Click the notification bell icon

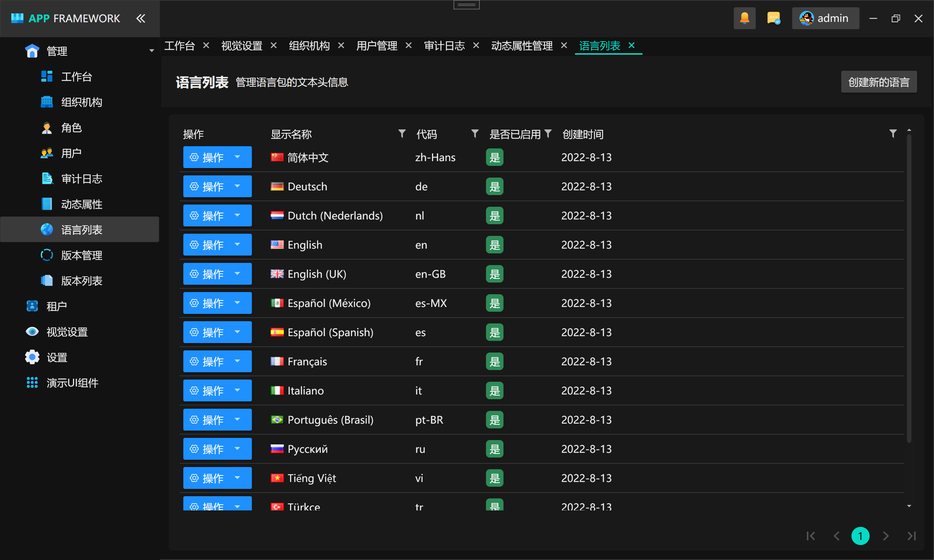pos(744,18)
